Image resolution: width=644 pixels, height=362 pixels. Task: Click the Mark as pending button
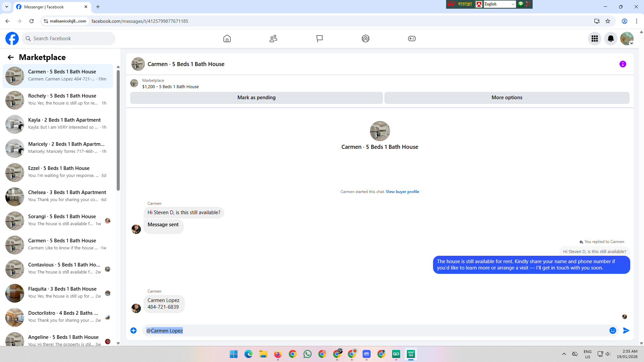257,98
